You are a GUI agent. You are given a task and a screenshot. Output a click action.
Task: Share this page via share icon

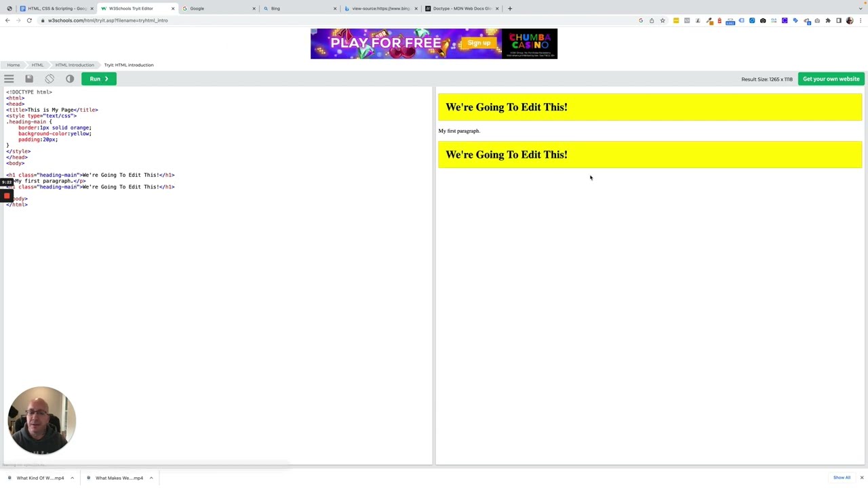point(652,20)
